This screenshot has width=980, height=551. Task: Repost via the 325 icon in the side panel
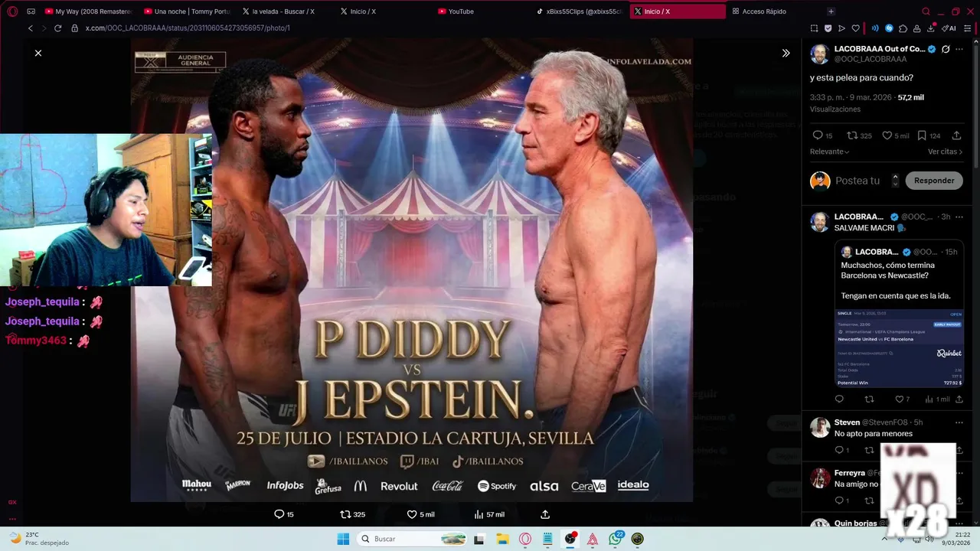tap(859, 135)
